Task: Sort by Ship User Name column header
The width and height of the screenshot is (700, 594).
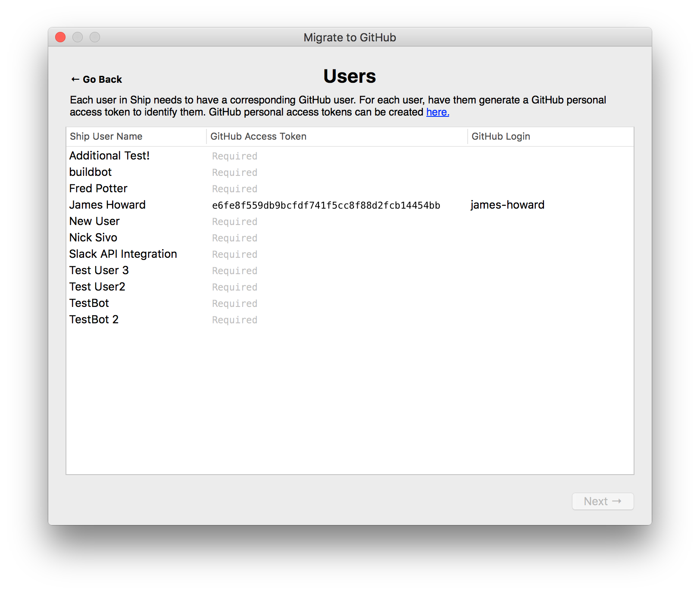Action: click(x=136, y=137)
